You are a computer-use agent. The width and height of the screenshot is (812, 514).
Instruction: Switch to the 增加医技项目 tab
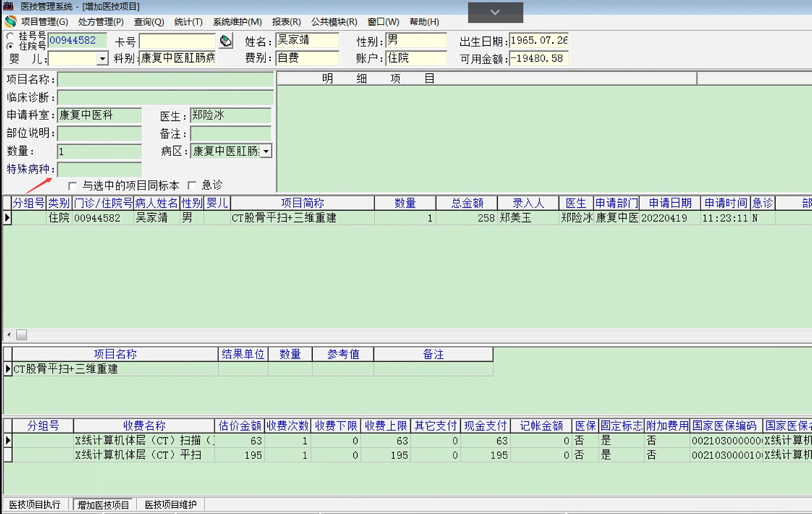[x=103, y=505]
